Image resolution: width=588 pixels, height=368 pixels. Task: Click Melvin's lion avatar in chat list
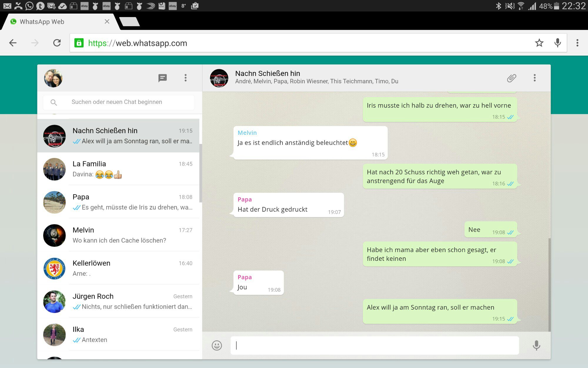tap(54, 235)
